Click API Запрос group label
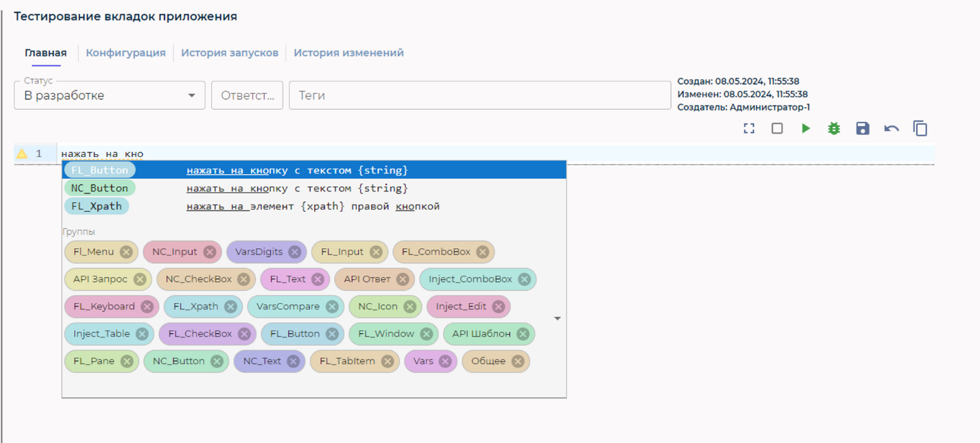Screen dimensions: 980x443 tap(100, 279)
